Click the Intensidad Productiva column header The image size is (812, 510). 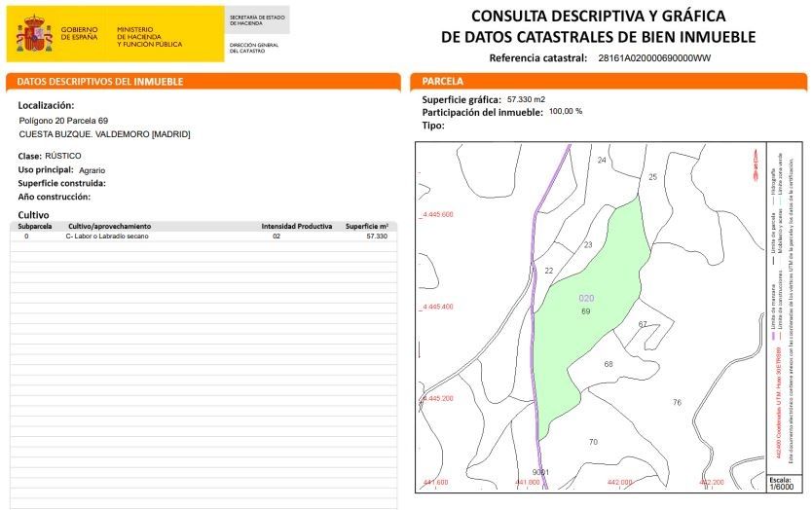coord(297,226)
